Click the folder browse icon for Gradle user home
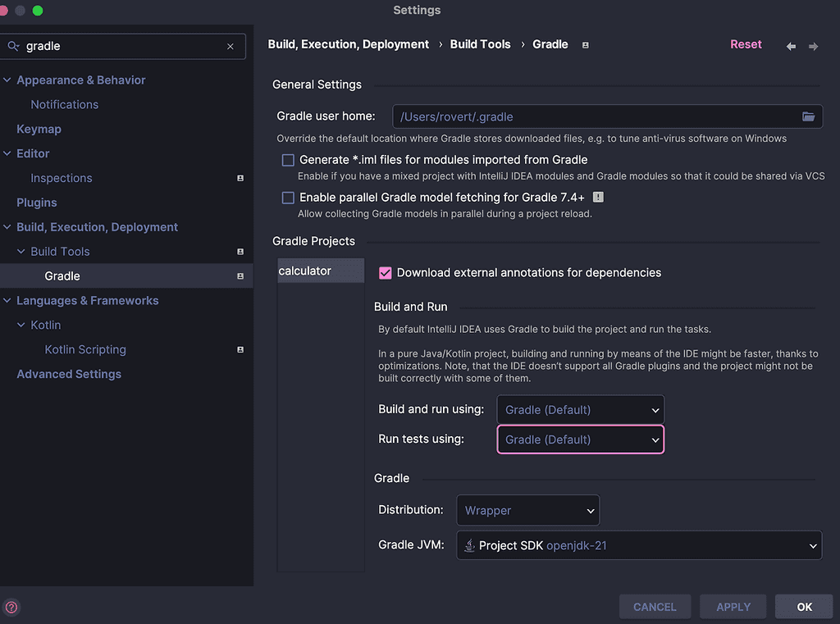The height and width of the screenshot is (624, 840). (x=808, y=116)
